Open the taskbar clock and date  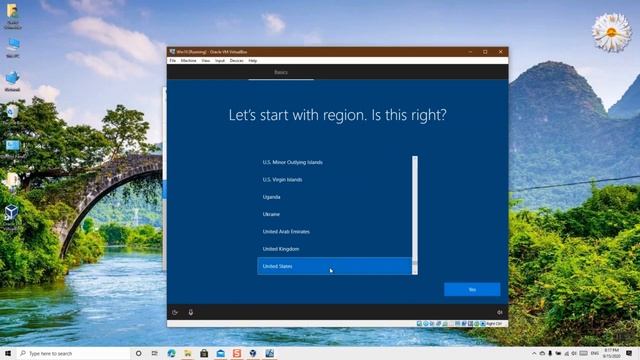point(611,353)
